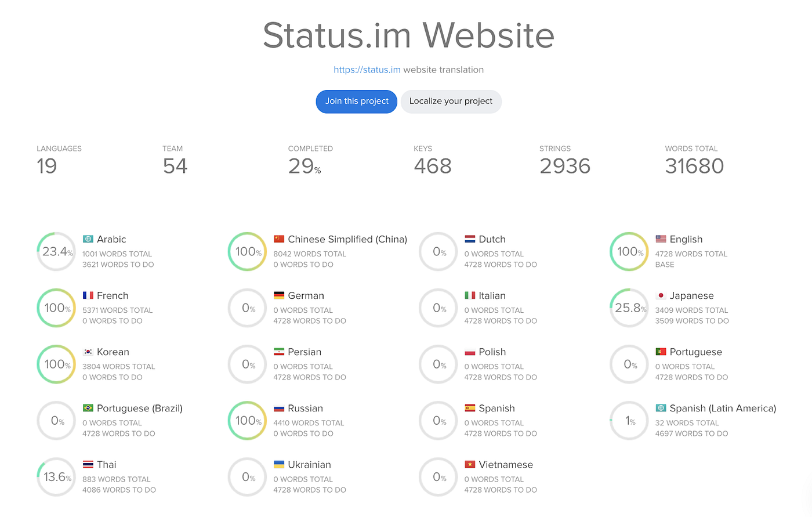Screen dimensions: 812x517
Task: Click the '3804 WORDS TOTAL' text
Action: (119, 367)
